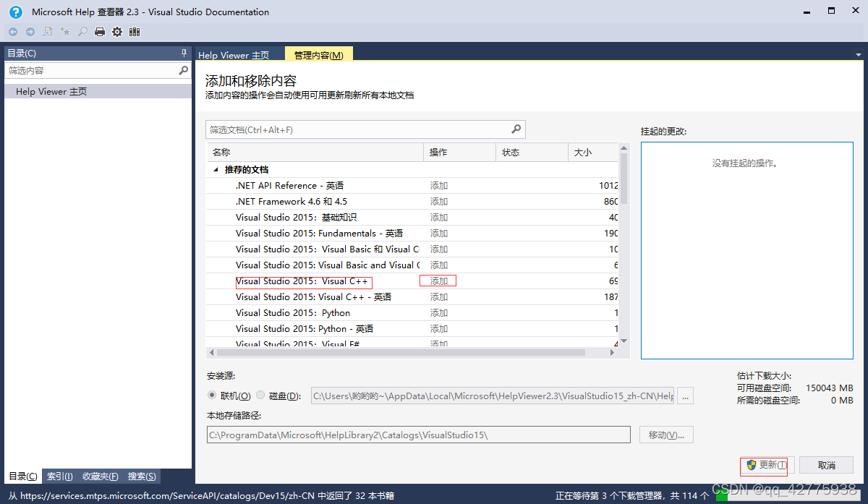Select row Visual Studio 2015: Python - 英语

[412, 329]
